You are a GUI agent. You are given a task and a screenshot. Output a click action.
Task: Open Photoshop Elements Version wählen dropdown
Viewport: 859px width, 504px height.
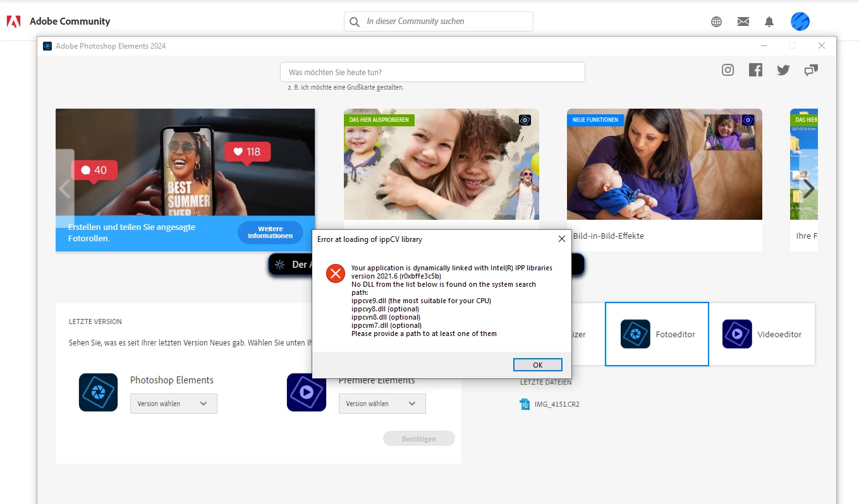click(174, 404)
